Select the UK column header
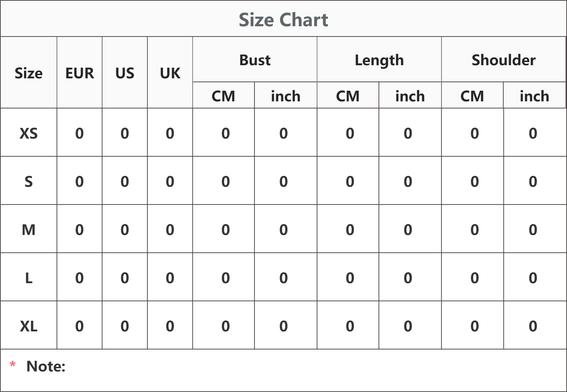 pos(170,73)
